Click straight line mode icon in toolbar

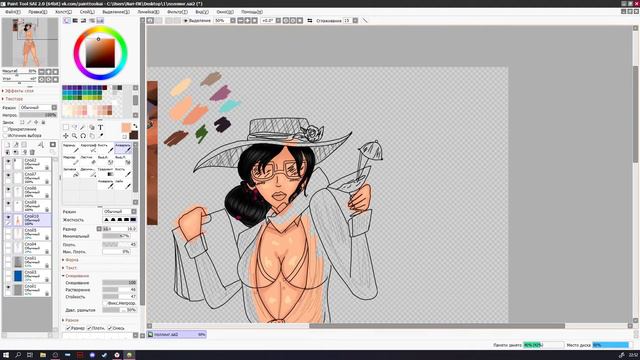(x=365, y=20)
